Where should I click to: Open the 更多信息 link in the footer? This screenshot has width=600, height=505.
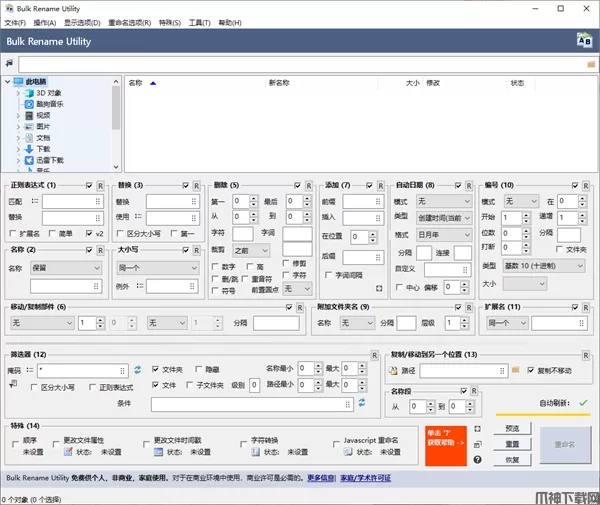[321, 478]
